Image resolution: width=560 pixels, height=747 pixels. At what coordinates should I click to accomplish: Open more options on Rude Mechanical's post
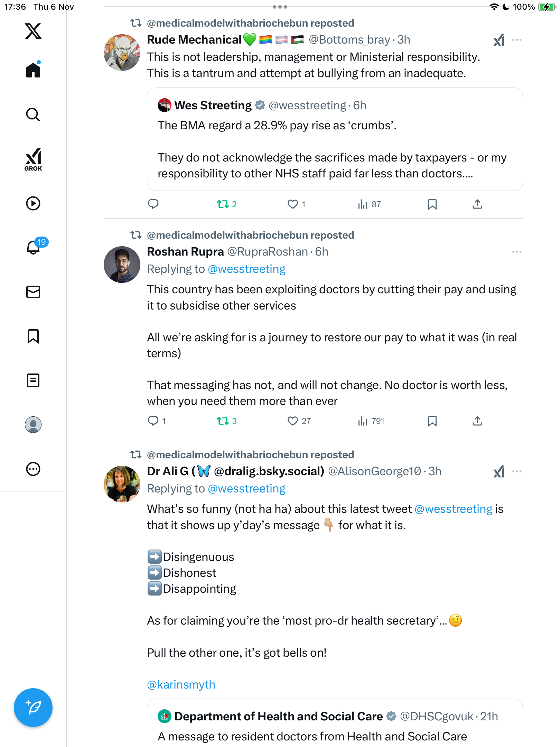pyautogui.click(x=517, y=40)
